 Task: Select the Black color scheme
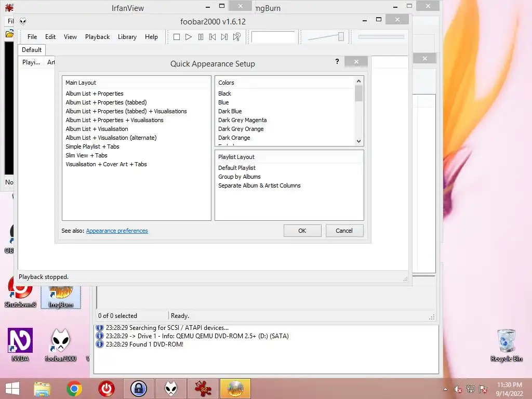pos(224,94)
